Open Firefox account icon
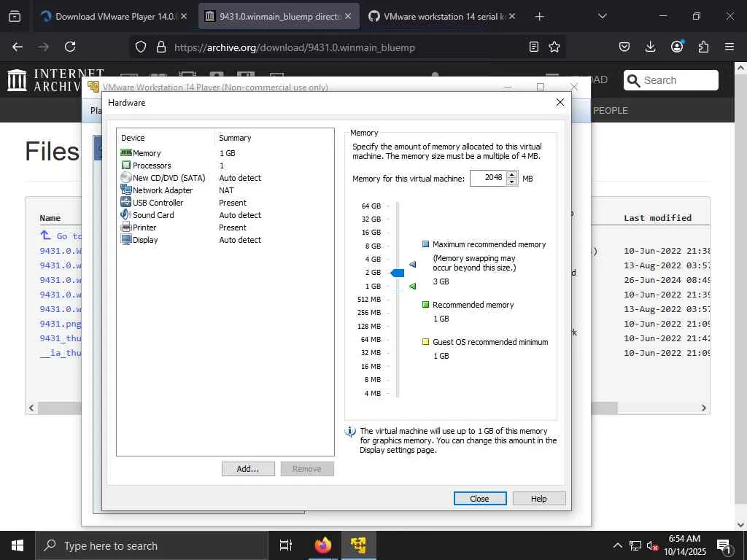This screenshot has width=747, height=560. pos(676,47)
